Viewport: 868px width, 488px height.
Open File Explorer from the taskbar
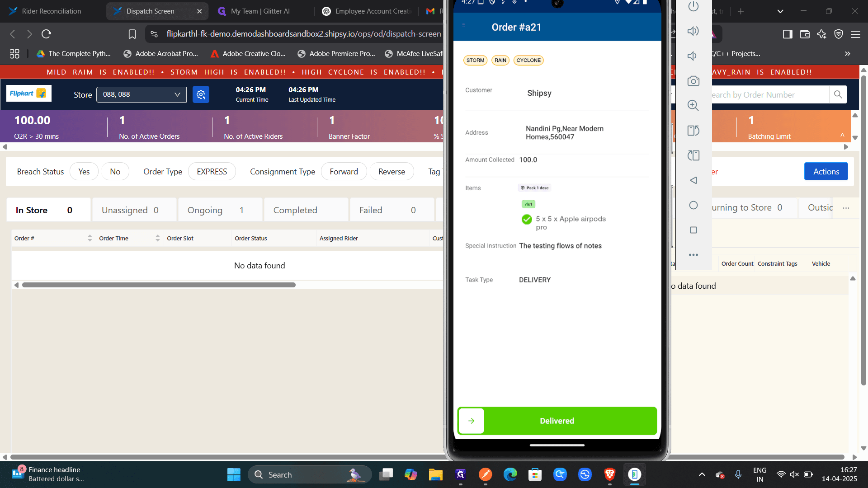(436, 474)
